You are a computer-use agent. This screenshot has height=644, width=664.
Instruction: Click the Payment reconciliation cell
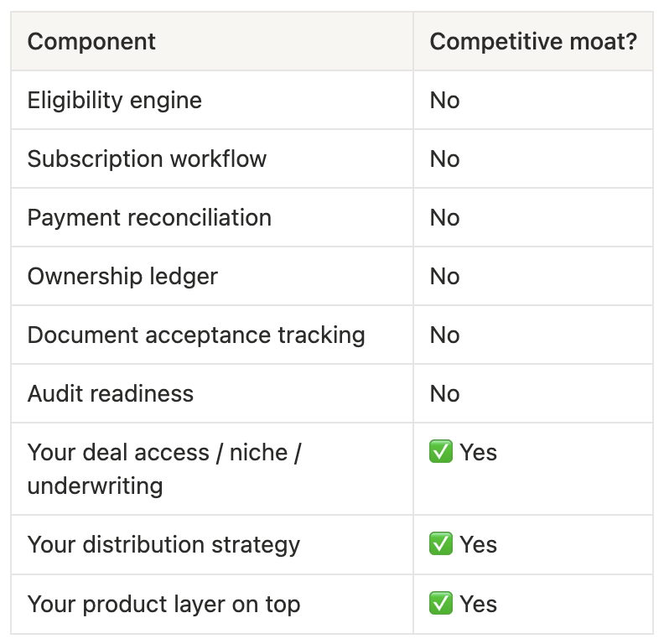tap(149, 218)
